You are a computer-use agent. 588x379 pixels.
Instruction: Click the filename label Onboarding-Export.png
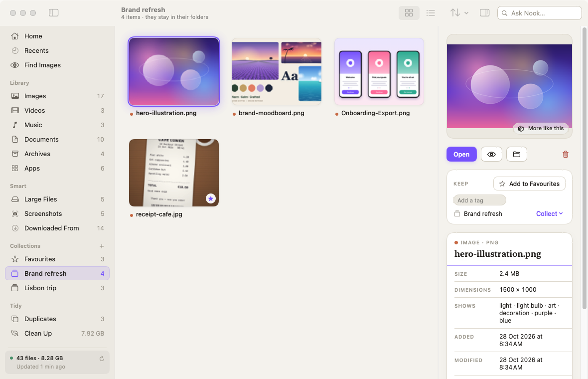(x=375, y=113)
